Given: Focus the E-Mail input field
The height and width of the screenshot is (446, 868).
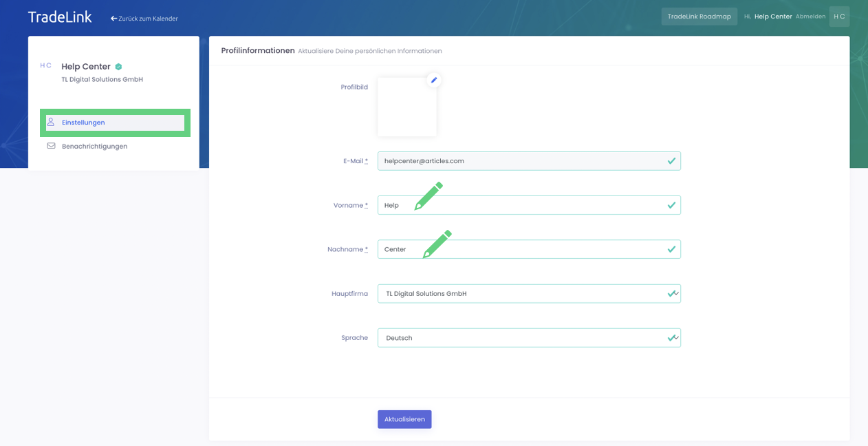Looking at the screenshot, I should 523,161.
